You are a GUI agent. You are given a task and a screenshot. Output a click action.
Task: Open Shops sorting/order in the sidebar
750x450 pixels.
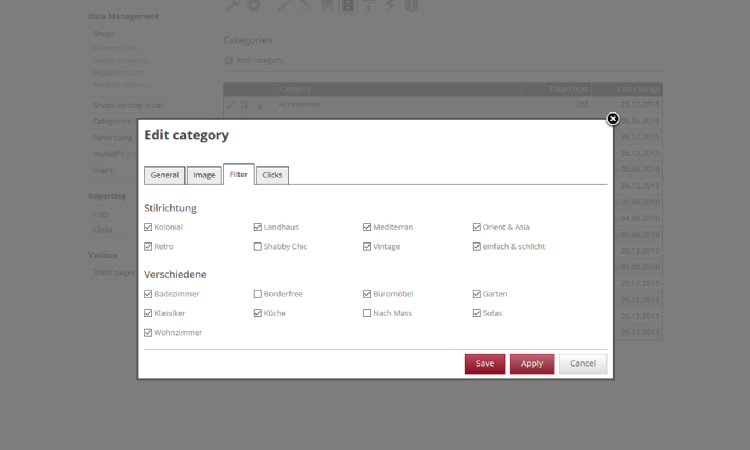tap(128, 105)
